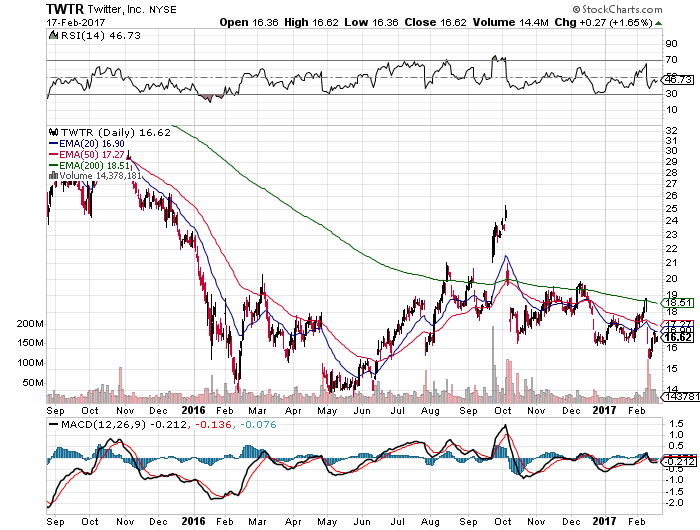Click the StockCharts.com watermark link
700x530 pixels.
pyautogui.click(x=617, y=9)
